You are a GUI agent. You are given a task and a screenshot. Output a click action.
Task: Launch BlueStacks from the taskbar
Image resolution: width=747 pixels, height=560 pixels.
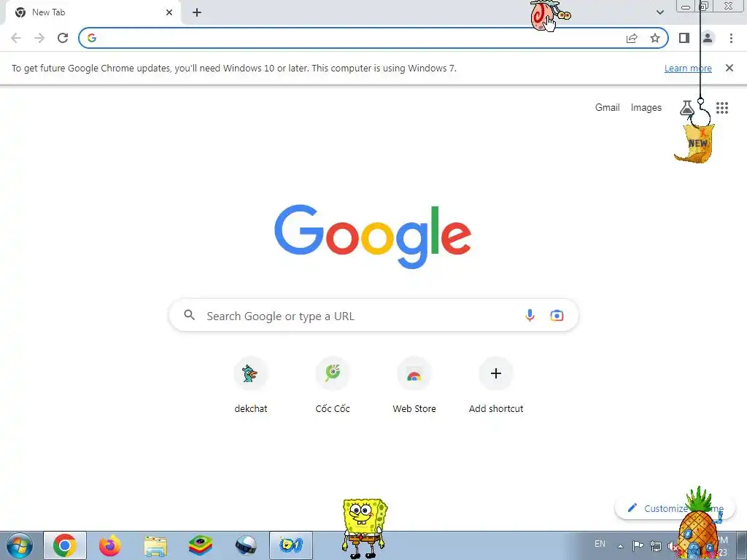tap(201, 545)
